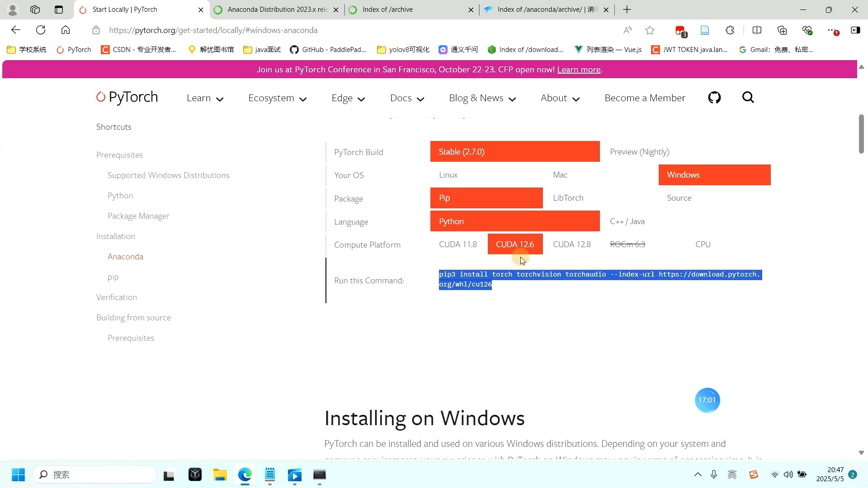Open Verification shortcut in sidebar
The width and height of the screenshot is (868, 488).
[x=117, y=297]
